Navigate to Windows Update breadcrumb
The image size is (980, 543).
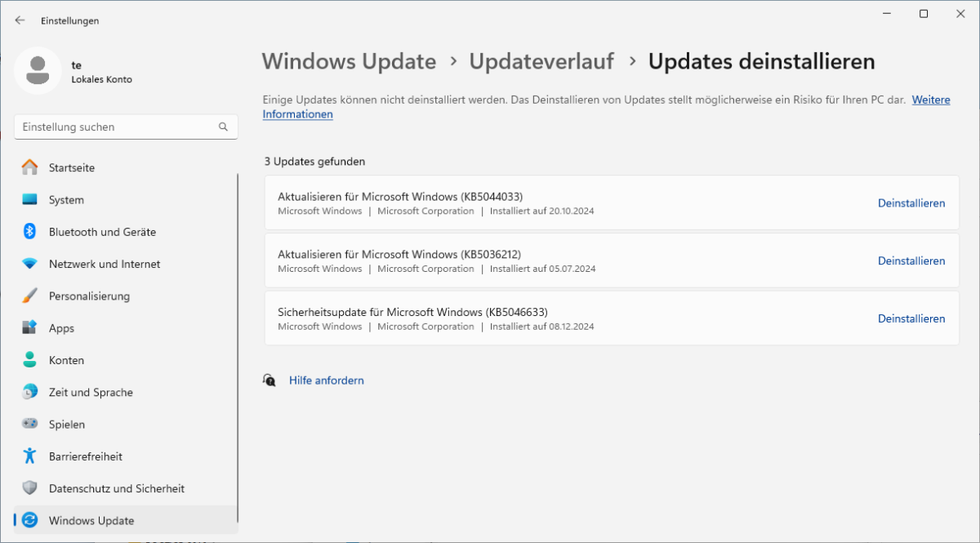349,61
